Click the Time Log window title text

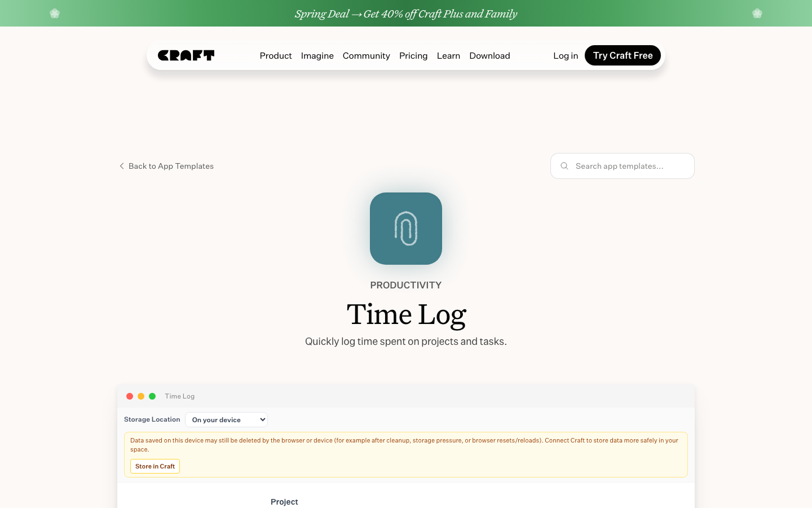coord(180,396)
